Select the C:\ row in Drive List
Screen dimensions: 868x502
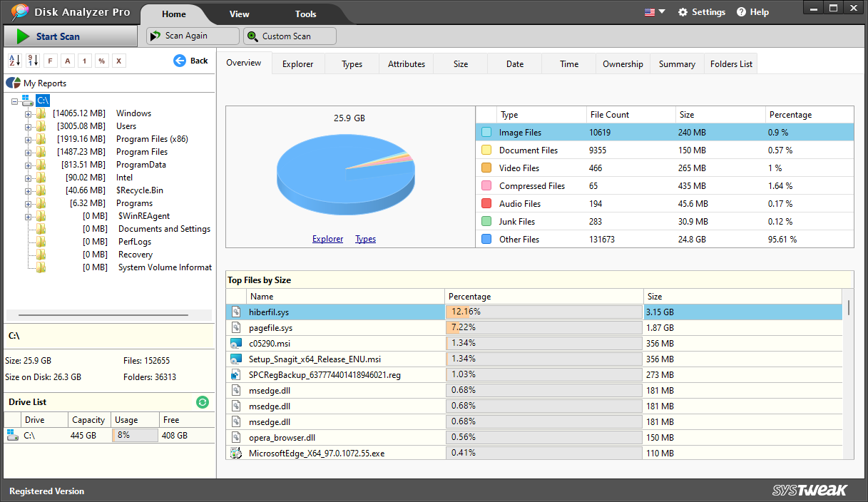pos(109,436)
